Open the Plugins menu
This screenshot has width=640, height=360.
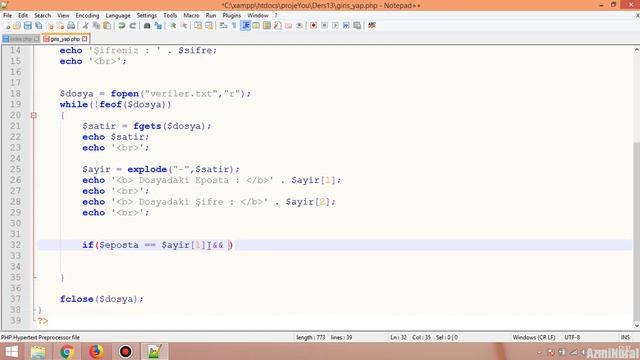[x=231, y=16]
